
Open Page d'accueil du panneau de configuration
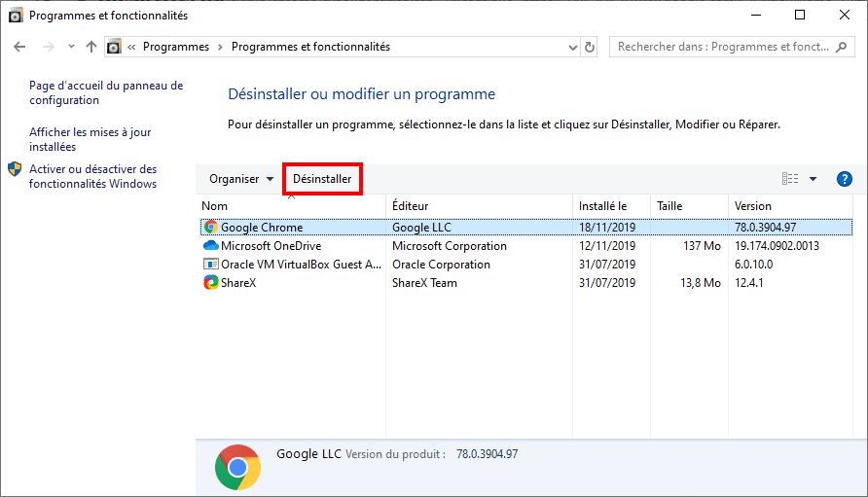(x=106, y=92)
